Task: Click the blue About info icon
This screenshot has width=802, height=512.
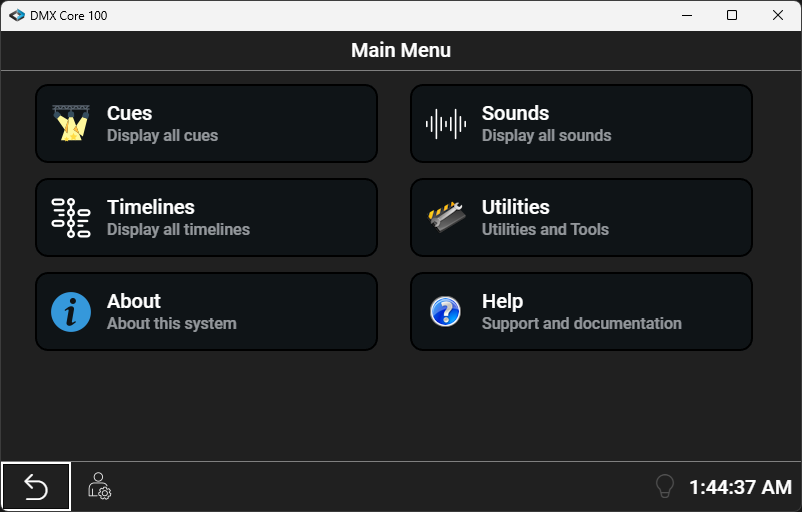Action: [71, 312]
